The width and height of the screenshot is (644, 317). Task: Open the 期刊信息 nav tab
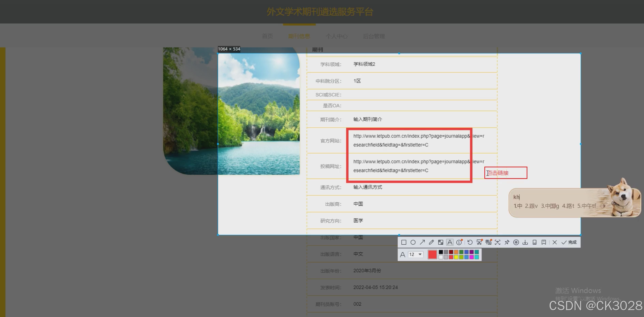(299, 36)
